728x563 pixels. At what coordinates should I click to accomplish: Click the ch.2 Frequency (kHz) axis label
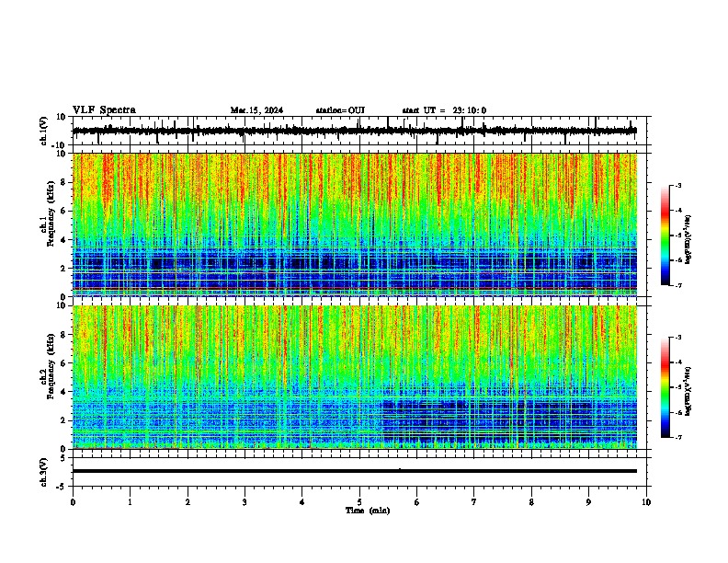pyautogui.click(x=48, y=366)
